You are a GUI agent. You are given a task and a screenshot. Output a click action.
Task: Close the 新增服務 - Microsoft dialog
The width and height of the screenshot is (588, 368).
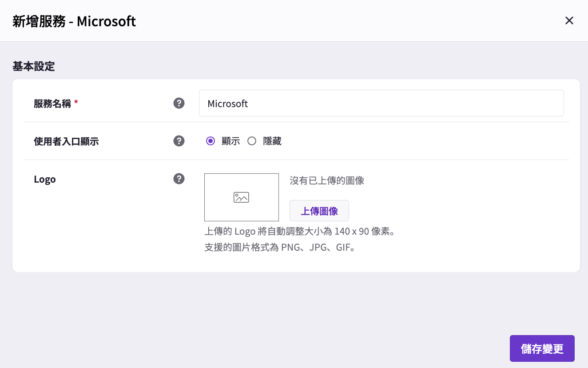[x=569, y=20]
